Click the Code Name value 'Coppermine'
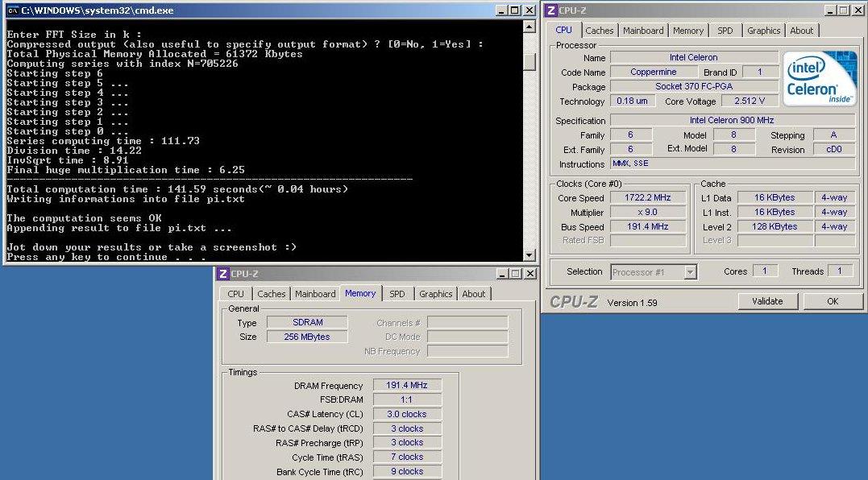868x480 pixels. [x=654, y=72]
